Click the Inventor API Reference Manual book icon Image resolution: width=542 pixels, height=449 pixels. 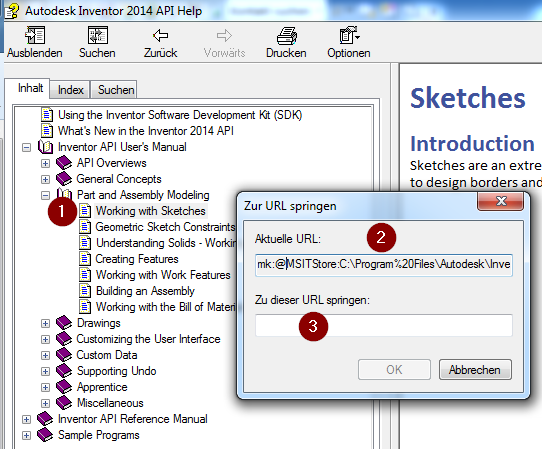[45, 419]
